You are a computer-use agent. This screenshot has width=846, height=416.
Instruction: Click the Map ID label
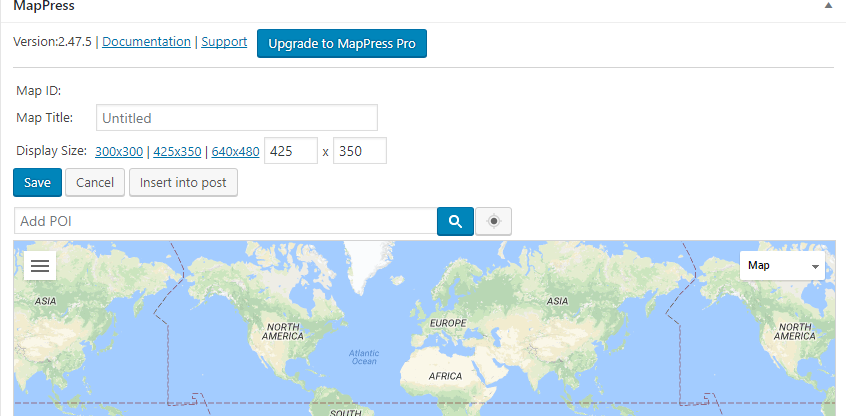click(x=39, y=90)
